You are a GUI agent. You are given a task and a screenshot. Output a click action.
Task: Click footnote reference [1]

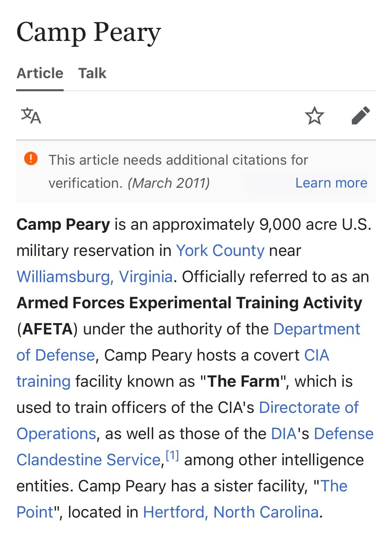point(173,456)
